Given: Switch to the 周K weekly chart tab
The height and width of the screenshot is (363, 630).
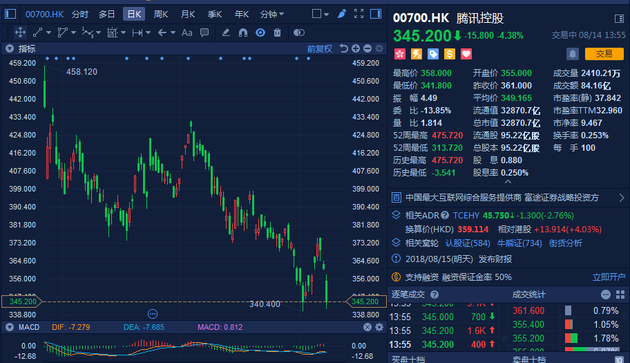Looking at the screenshot, I should click(x=161, y=14).
